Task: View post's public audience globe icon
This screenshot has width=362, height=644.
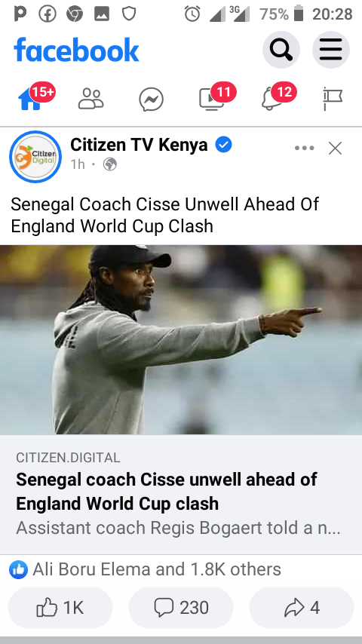Action: (x=109, y=164)
